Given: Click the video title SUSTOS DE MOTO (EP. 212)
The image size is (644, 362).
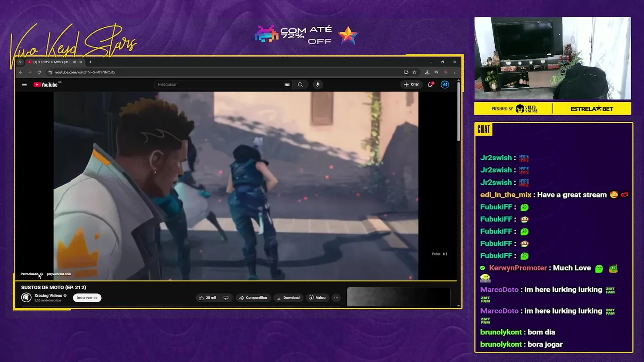Looking at the screenshot, I should (x=53, y=287).
